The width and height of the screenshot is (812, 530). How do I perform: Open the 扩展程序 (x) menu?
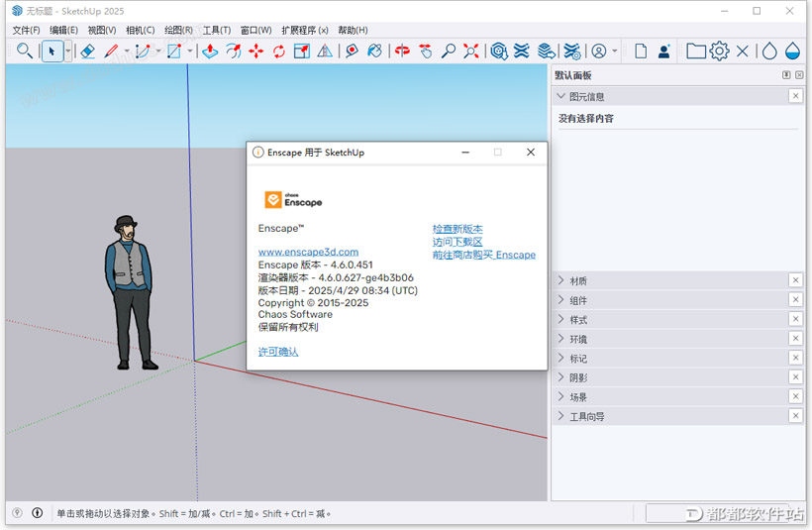pyautogui.click(x=305, y=30)
